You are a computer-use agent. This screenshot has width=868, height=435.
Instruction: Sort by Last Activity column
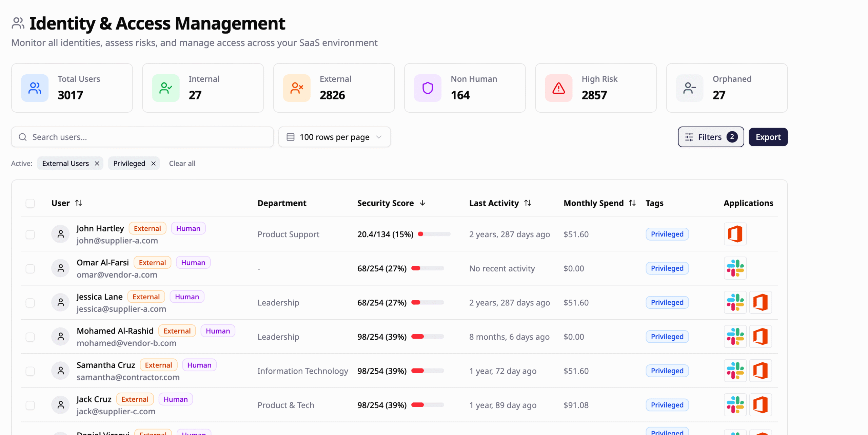click(500, 203)
